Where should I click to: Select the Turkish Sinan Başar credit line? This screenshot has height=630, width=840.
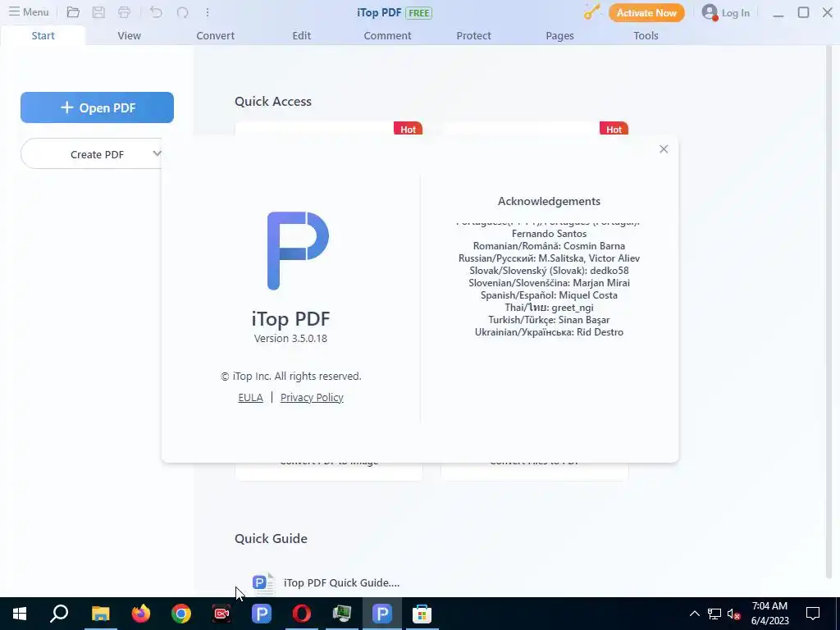549,320
